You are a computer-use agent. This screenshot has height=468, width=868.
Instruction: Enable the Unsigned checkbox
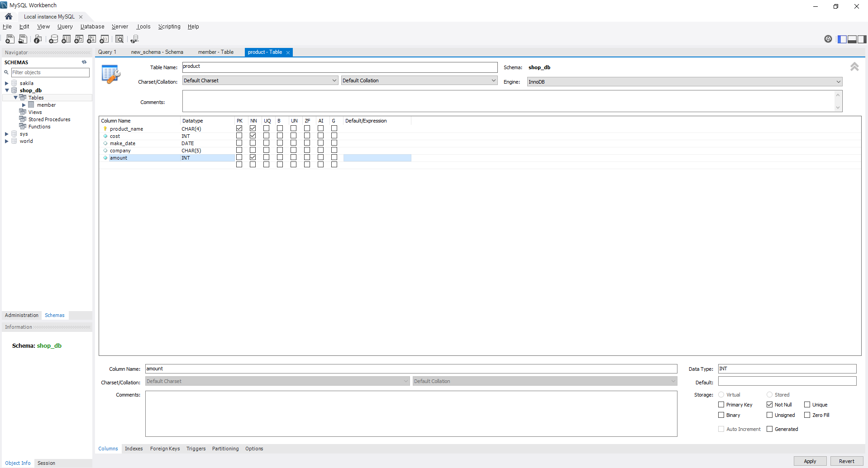[769, 415]
